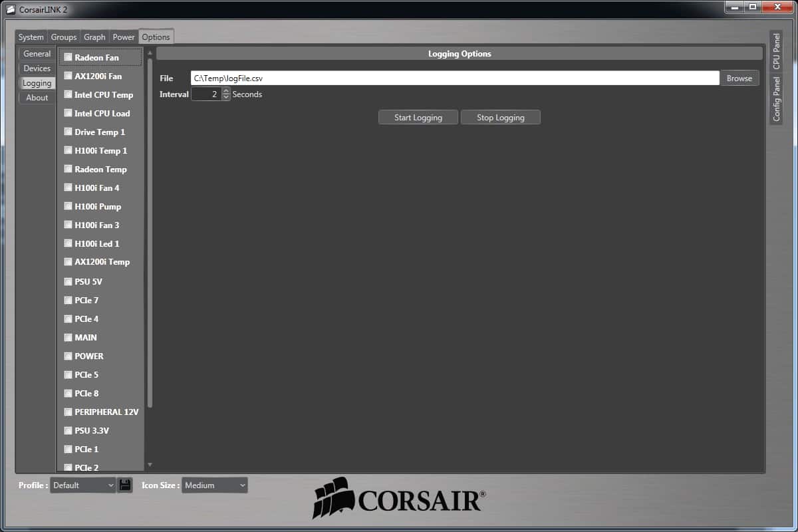Viewport: 798px width, 532px height.
Task: Tick the PCIe 5 checkbox
Action: [68, 375]
